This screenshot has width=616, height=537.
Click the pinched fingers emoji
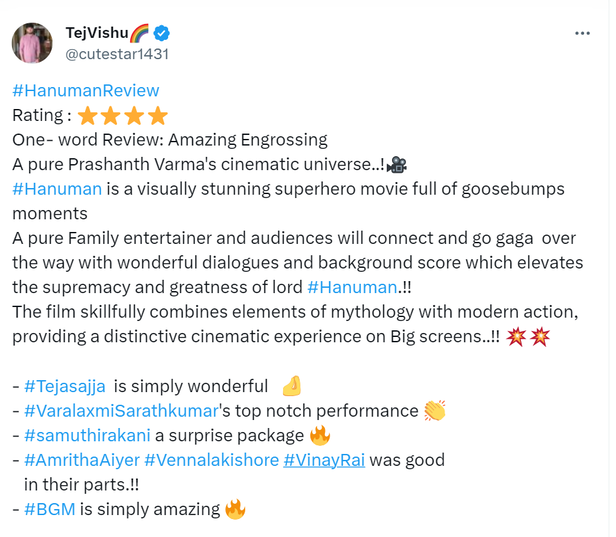click(x=291, y=386)
